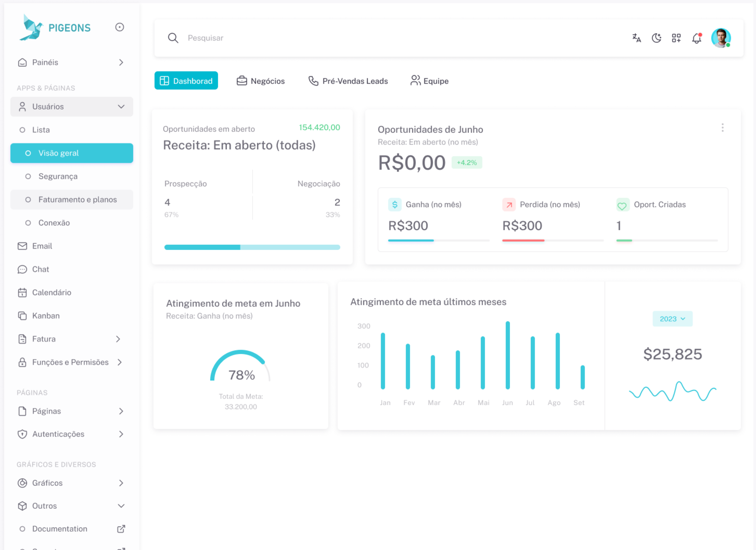Screen dimensions: 756x550
Task: Open Kanban from the sidebar icon
Action: [22, 316]
